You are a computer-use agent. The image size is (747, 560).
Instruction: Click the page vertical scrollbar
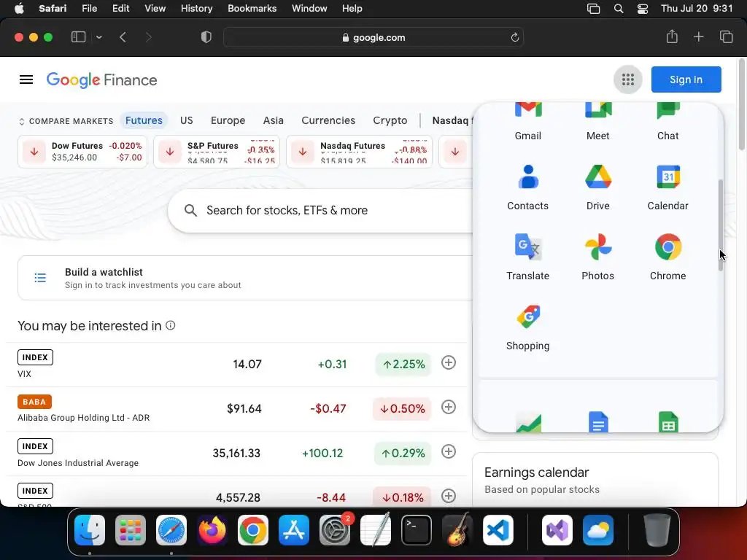pyautogui.click(x=741, y=105)
